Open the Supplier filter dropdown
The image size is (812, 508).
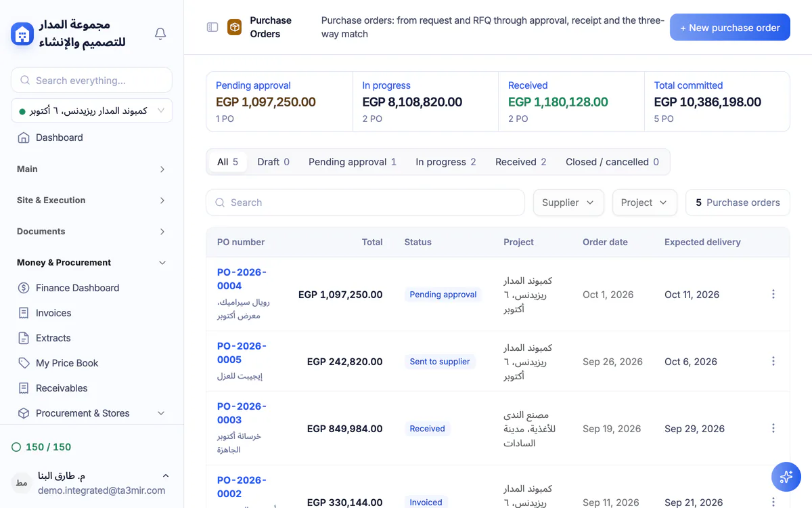[568, 203]
